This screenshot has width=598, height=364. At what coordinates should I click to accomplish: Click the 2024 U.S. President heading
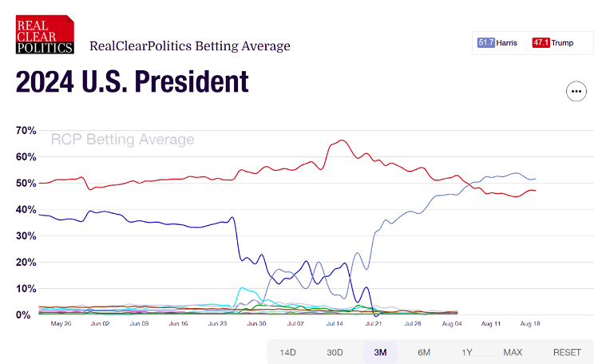point(132,82)
